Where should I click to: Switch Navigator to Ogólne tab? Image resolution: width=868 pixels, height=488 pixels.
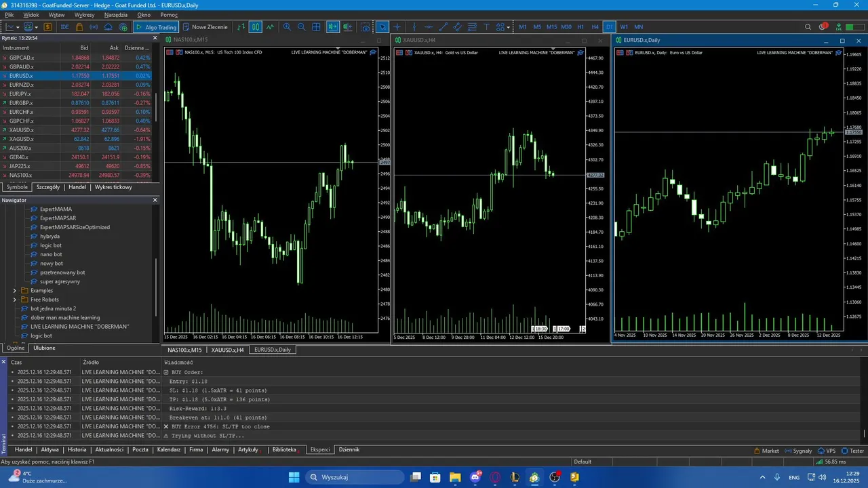coord(16,348)
